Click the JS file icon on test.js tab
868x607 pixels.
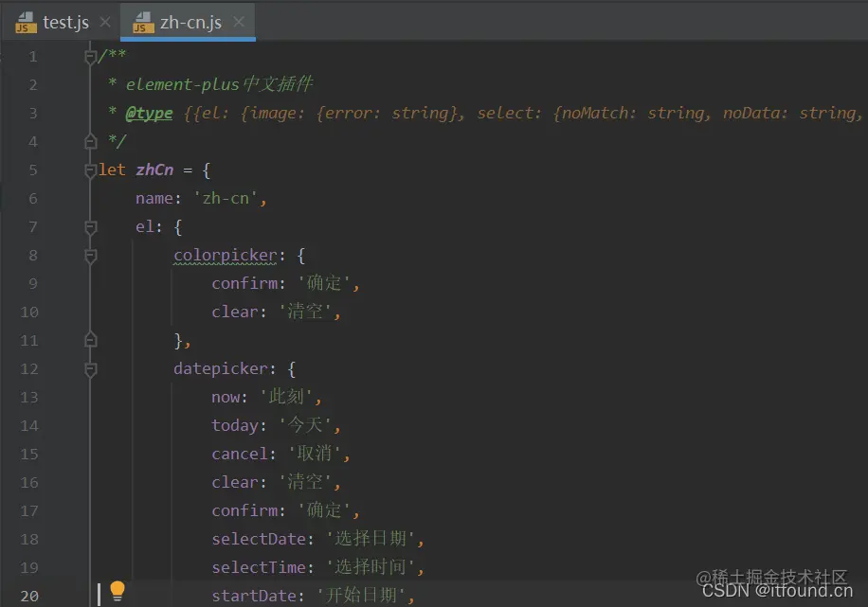[x=26, y=23]
